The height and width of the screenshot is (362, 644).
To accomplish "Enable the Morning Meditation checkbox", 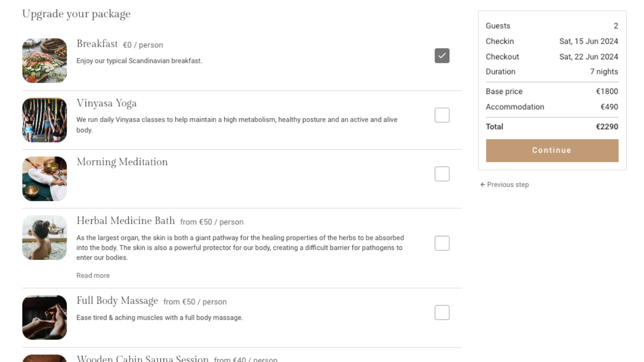I will [x=442, y=174].
